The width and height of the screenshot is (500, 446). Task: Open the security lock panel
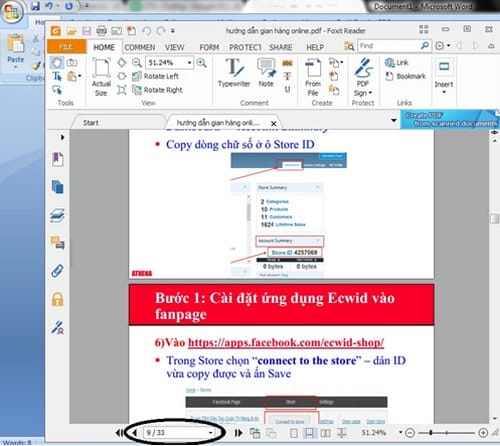tap(58, 299)
